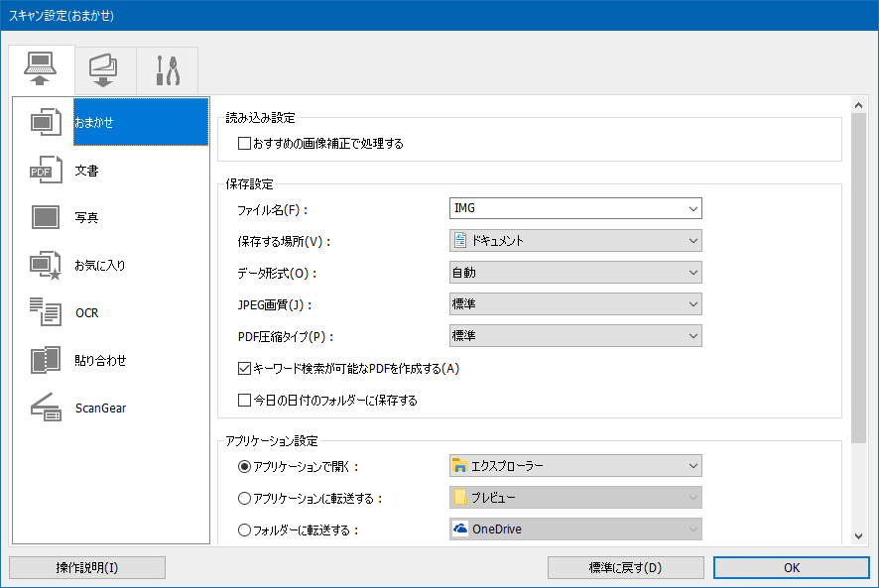Click the ドキュメント document icon in dropdown
Viewport: 879px width, 588px height.
click(460, 241)
